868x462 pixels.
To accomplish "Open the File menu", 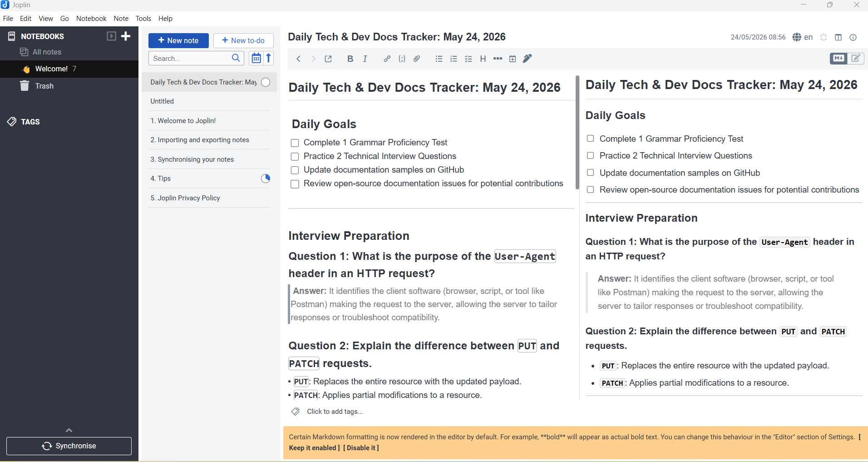I will click(8, 19).
